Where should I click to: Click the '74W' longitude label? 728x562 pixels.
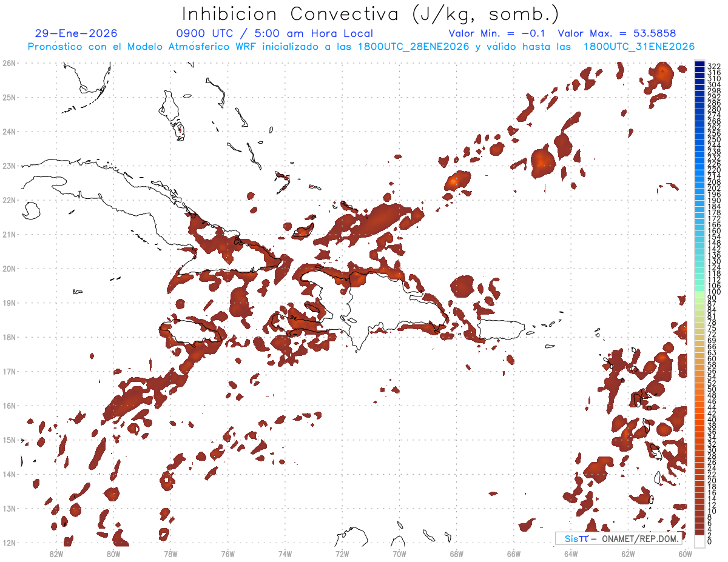pos(285,553)
